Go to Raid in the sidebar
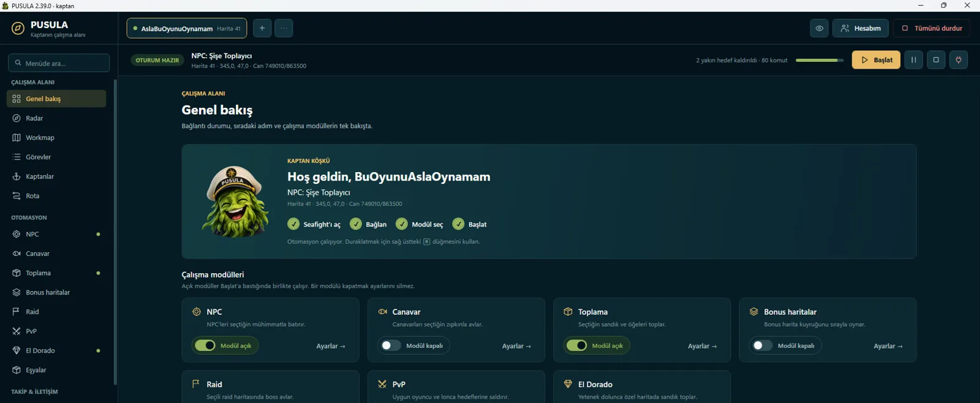980x403 pixels. coord(56,312)
